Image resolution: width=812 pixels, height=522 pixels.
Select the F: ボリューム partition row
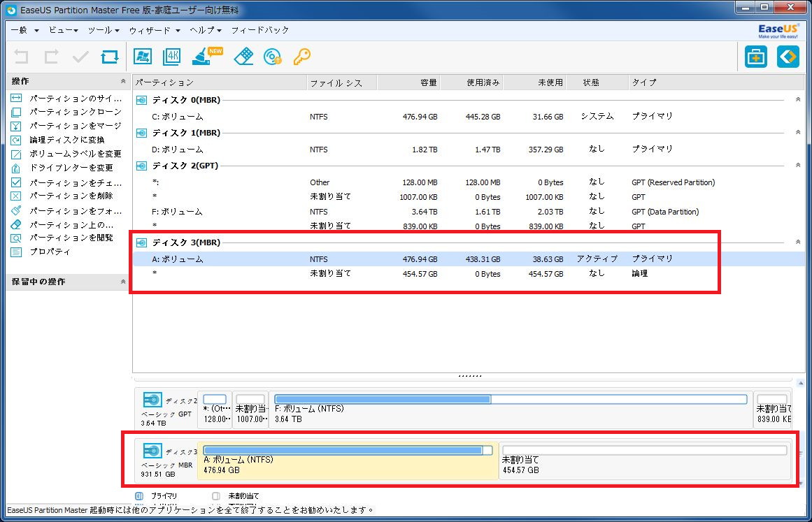(x=469, y=212)
